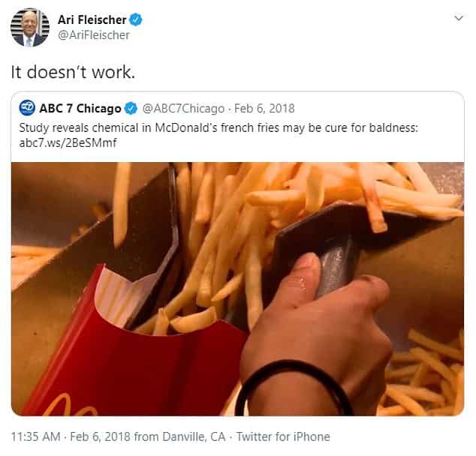Follow the abc7.ws/2BeSMmf link
This screenshot has height=456, width=476.
[x=68, y=142]
